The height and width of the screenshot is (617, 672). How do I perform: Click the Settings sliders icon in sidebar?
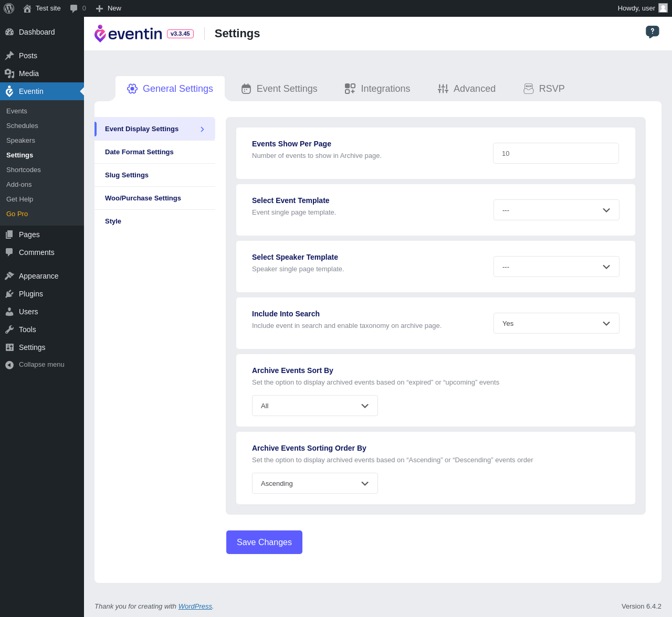(x=9, y=347)
